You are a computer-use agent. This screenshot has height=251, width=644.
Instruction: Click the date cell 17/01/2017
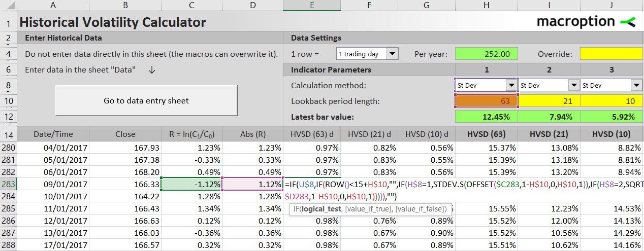coord(53,245)
